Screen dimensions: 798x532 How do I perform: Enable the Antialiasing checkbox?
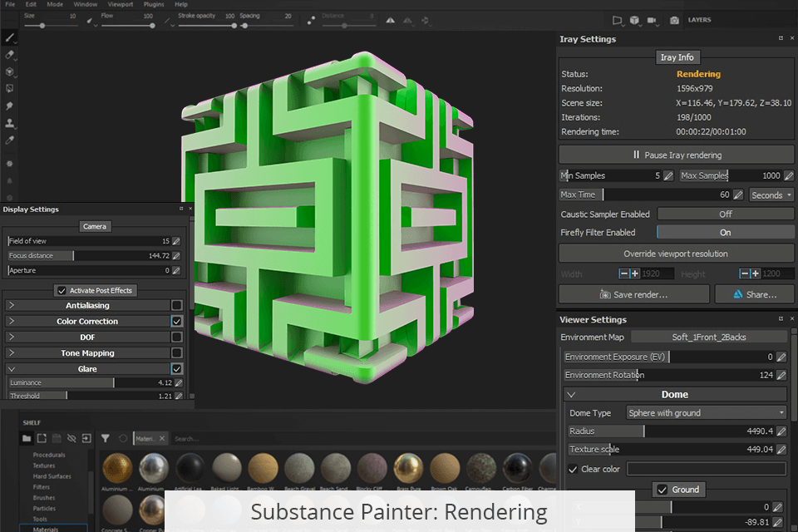click(x=176, y=305)
